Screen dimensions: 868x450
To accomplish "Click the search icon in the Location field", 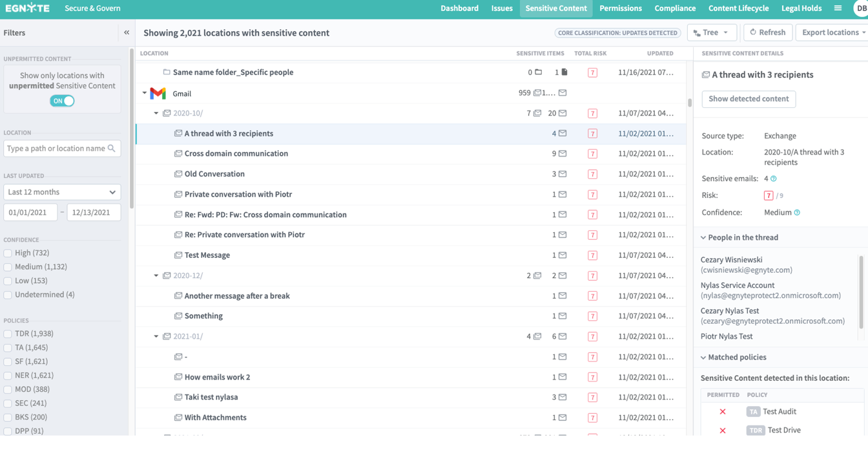I will [112, 149].
